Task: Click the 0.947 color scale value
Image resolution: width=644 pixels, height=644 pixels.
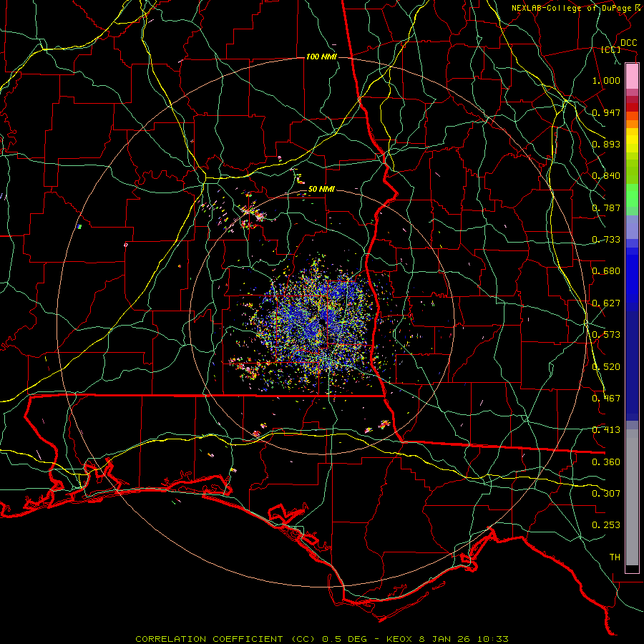Action: pos(606,112)
